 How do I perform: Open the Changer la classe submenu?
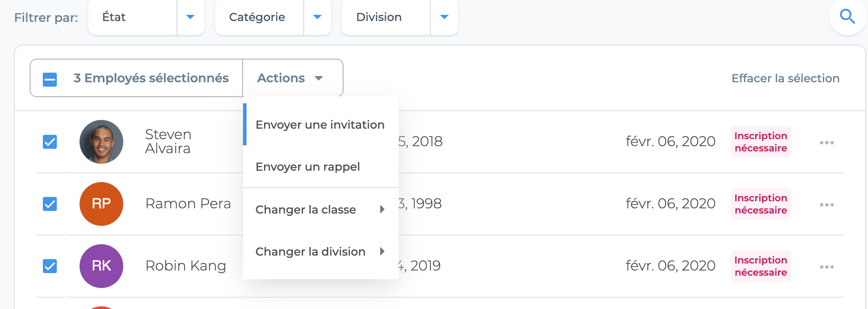pos(321,210)
